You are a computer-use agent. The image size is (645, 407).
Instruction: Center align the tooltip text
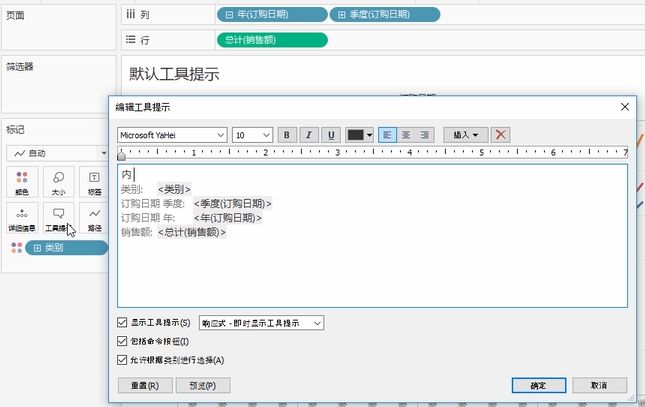[x=406, y=134]
